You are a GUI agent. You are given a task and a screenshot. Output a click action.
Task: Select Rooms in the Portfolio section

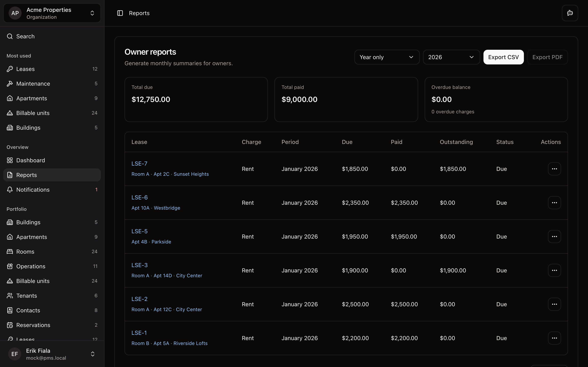coord(25,252)
